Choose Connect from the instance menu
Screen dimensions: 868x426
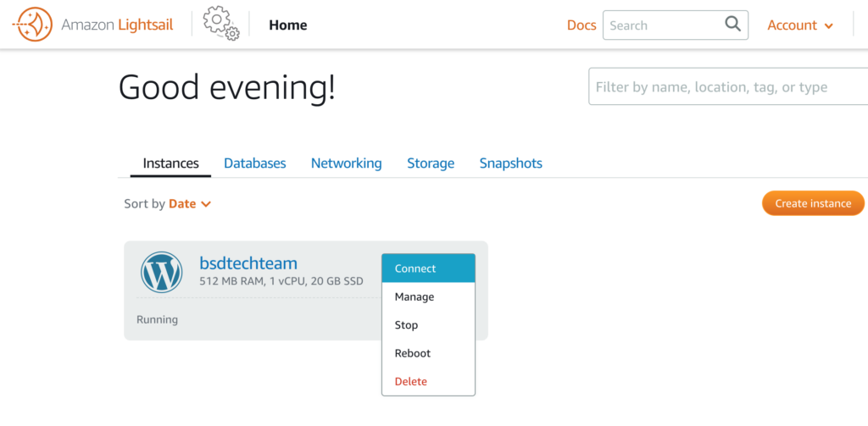(x=428, y=268)
